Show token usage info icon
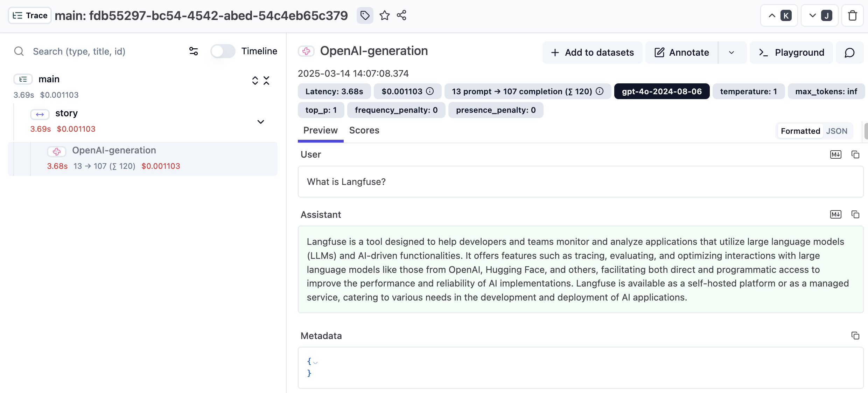 600,91
